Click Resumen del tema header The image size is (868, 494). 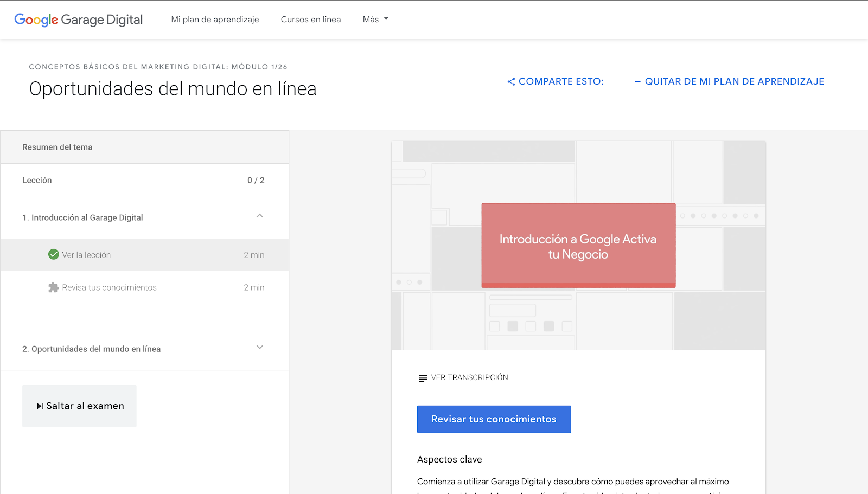pyautogui.click(x=144, y=147)
